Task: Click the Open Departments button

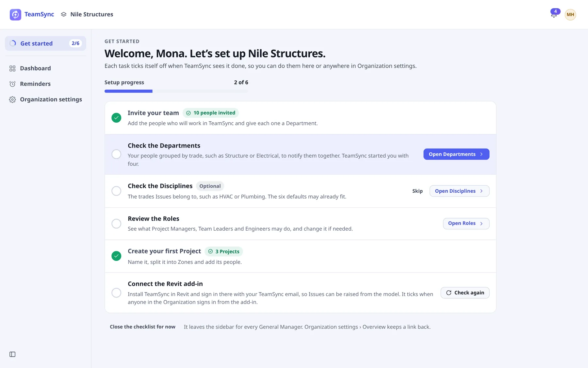Action: [456, 154]
